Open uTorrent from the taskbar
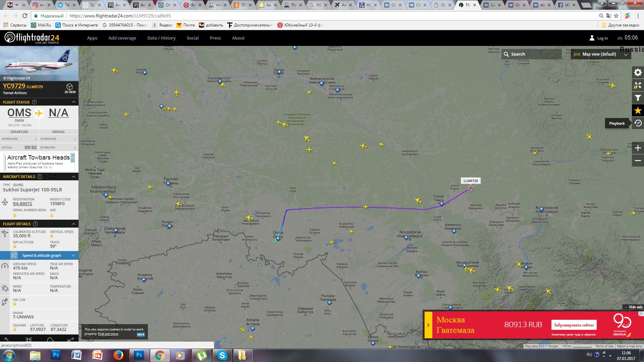Image resolution: width=644 pixels, height=362 pixels. 201,355
